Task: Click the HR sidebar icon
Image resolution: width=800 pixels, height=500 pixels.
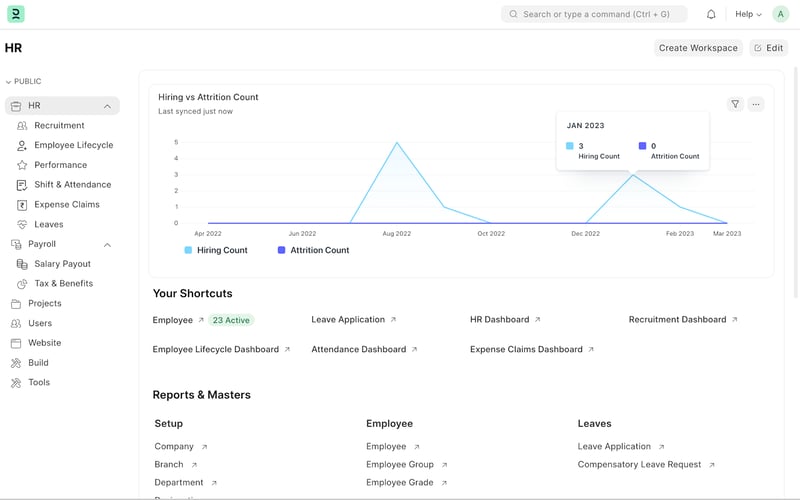Action: pyautogui.click(x=16, y=106)
